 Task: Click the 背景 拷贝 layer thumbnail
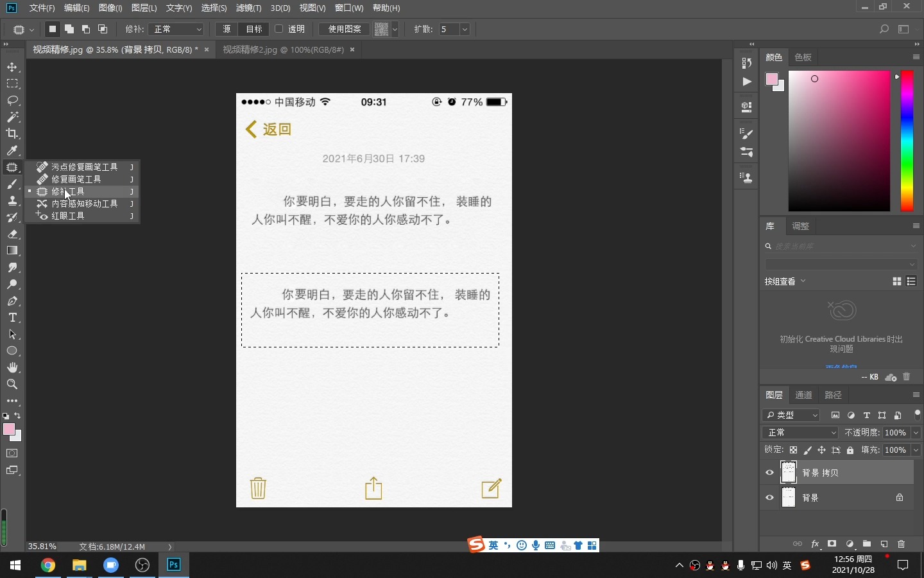point(789,473)
